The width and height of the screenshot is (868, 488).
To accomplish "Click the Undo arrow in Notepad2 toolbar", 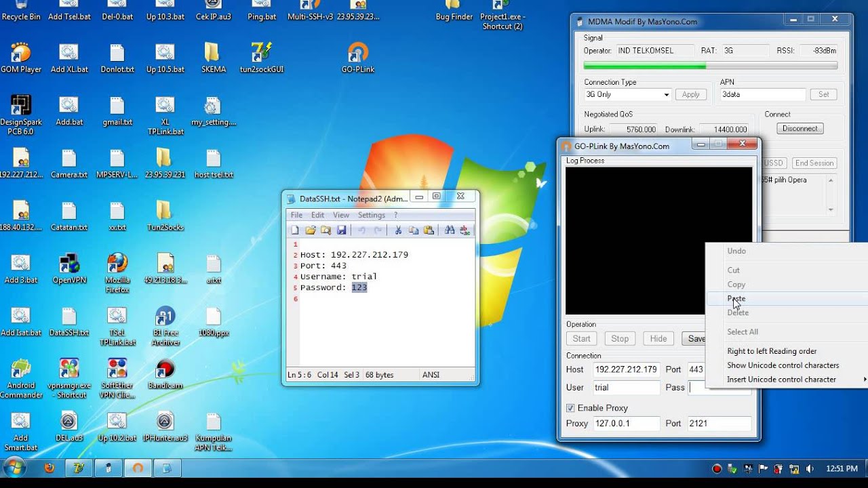I will point(362,230).
